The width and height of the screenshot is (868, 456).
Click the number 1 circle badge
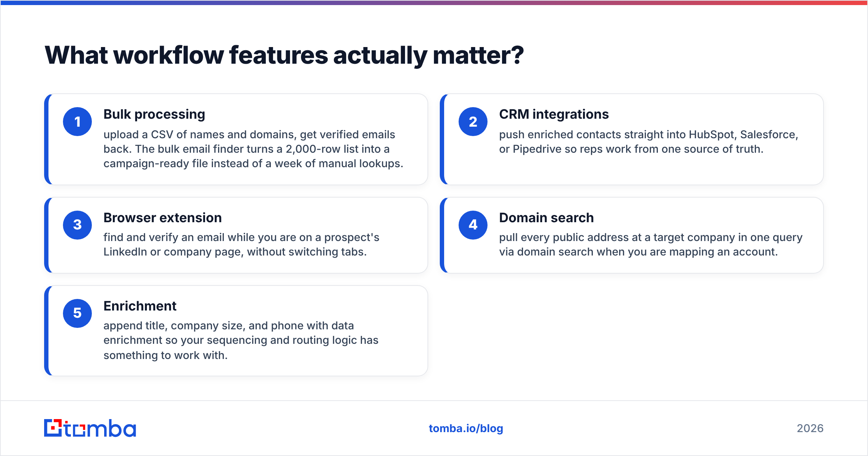[x=77, y=122]
